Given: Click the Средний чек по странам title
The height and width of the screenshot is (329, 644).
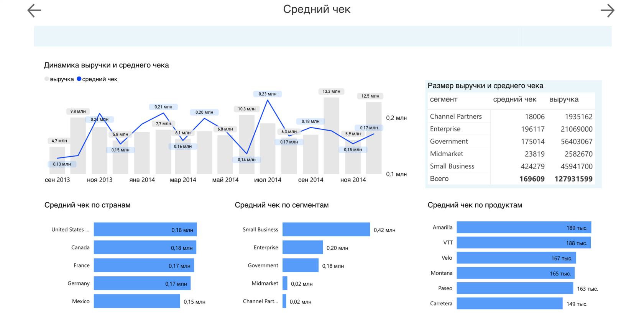Looking at the screenshot, I should 87,205.
